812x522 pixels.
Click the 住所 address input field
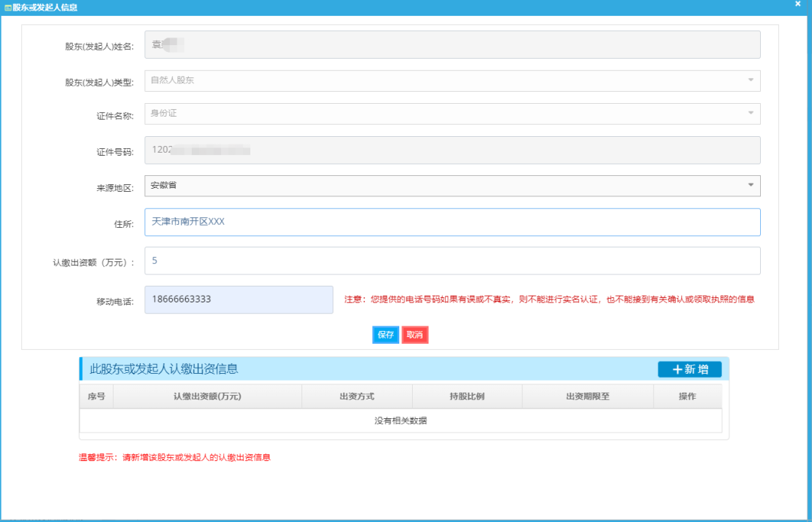[452, 222]
